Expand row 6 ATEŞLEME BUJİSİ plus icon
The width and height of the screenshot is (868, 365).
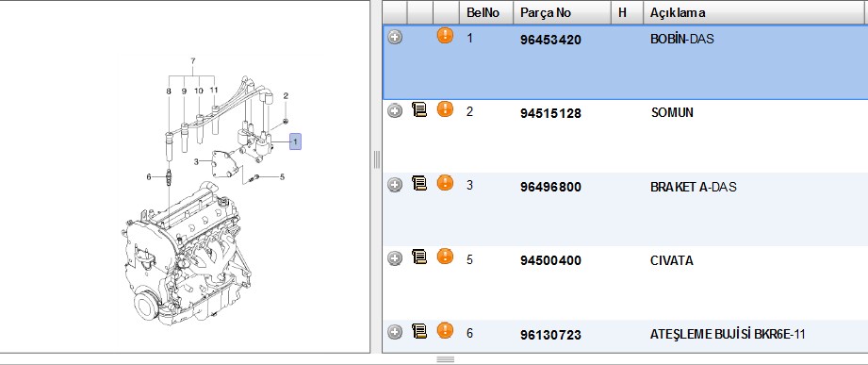[395, 332]
